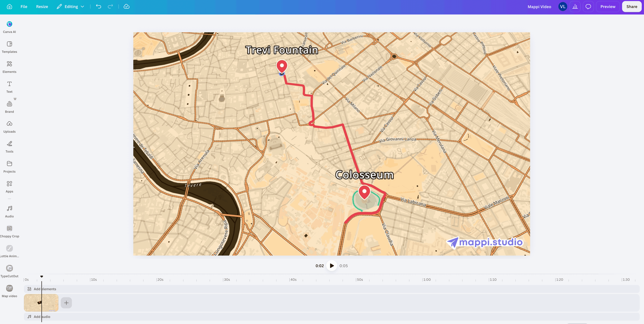The image size is (644, 324).
Task: Click the 50s mark on timeline ruler
Action: [360, 280]
